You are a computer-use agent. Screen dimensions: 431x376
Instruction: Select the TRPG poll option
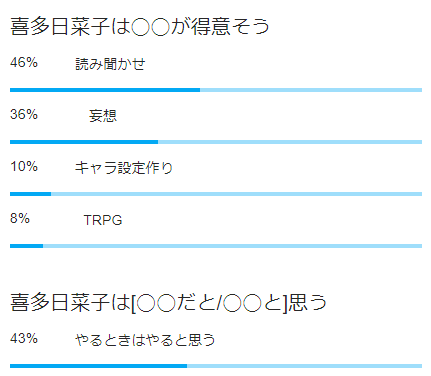(x=103, y=220)
